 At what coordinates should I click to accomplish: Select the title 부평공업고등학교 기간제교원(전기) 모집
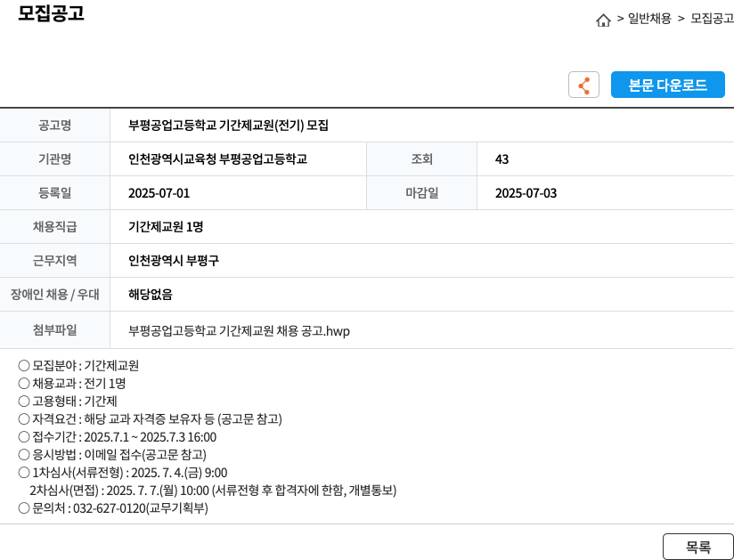point(228,126)
